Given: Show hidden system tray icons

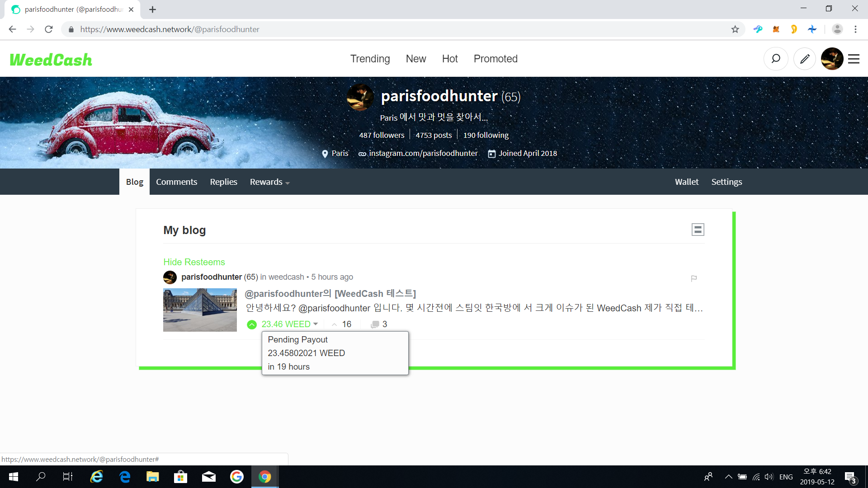Looking at the screenshot, I should (728, 477).
